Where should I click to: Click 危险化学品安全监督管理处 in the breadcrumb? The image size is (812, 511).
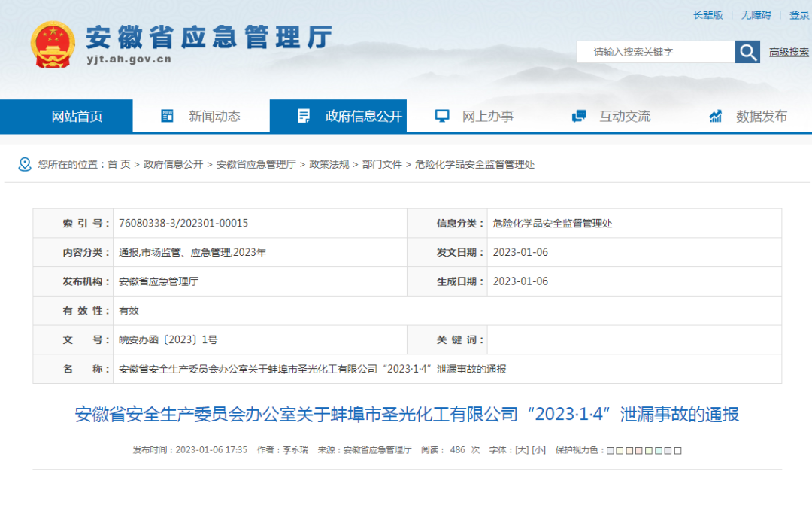(x=474, y=164)
